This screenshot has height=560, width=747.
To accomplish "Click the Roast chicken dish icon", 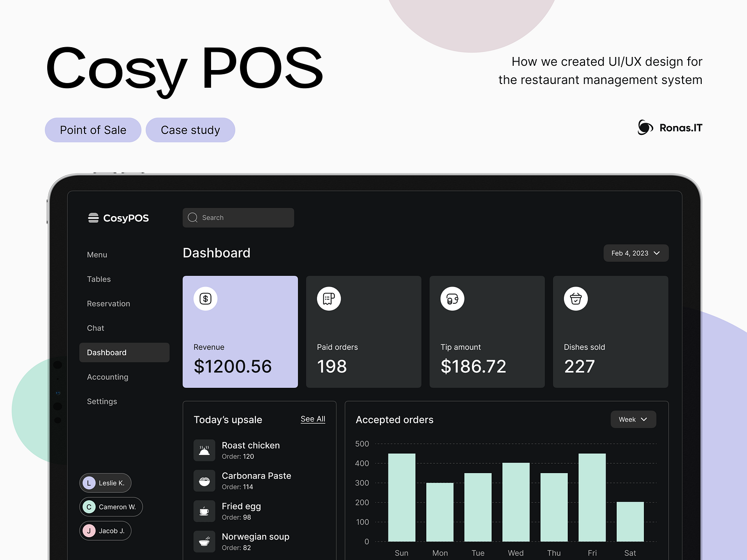I will (x=204, y=450).
